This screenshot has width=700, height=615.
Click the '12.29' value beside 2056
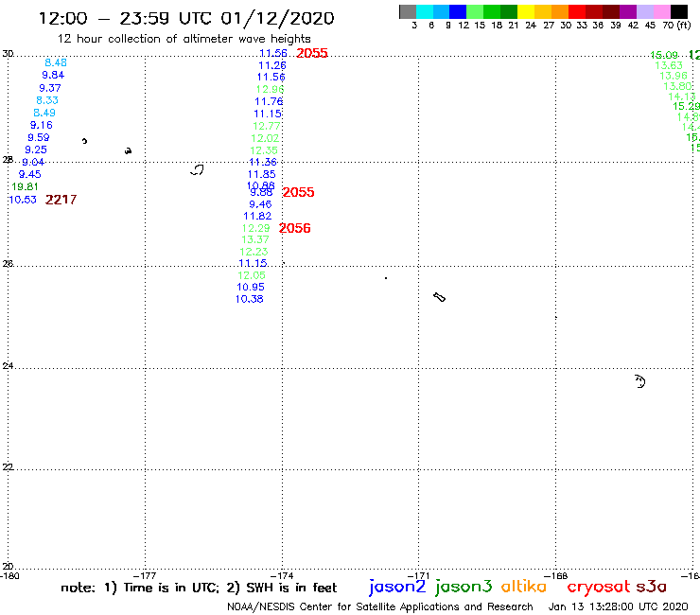click(x=255, y=228)
